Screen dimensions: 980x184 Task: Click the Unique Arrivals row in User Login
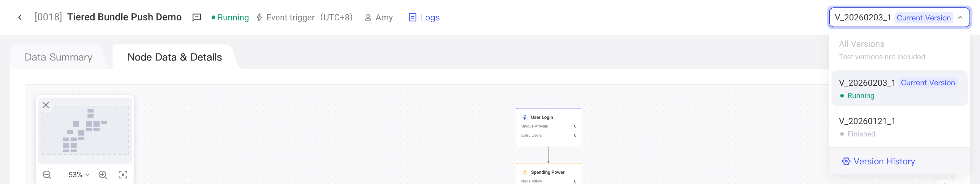pyautogui.click(x=548, y=126)
